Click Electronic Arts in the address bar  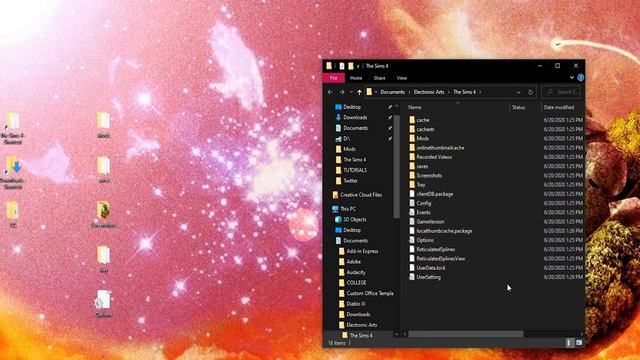pyautogui.click(x=429, y=92)
